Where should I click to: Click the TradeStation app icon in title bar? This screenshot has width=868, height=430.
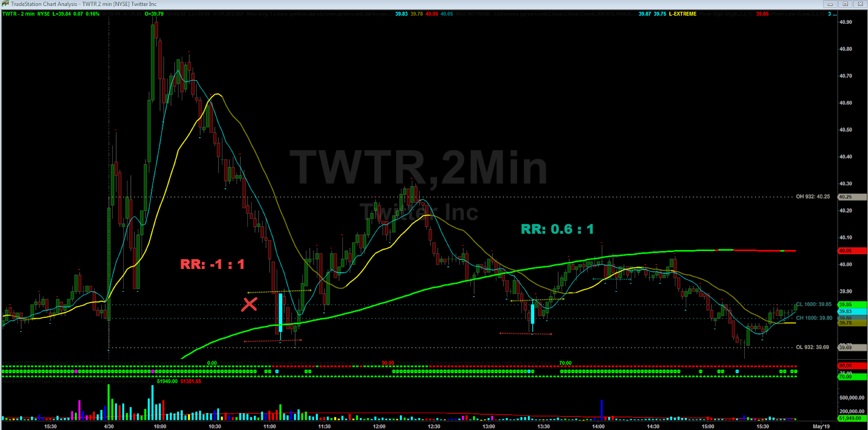5,4
